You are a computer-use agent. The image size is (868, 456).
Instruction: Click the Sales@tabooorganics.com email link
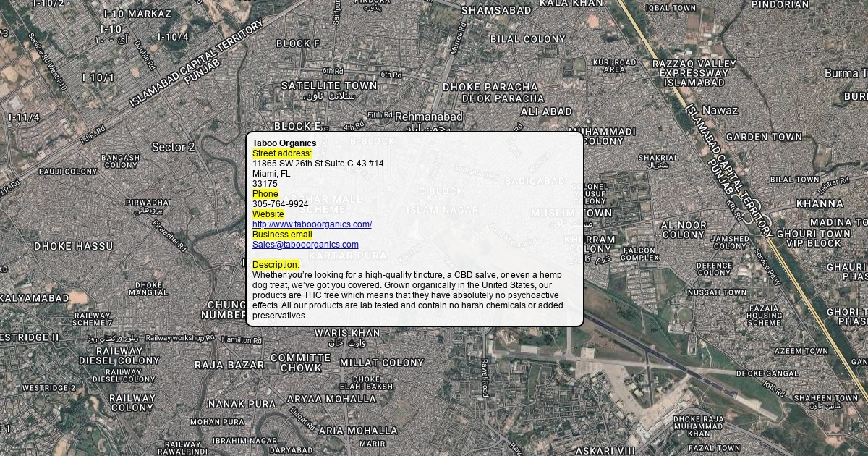pyautogui.click(x=305, y=245)
